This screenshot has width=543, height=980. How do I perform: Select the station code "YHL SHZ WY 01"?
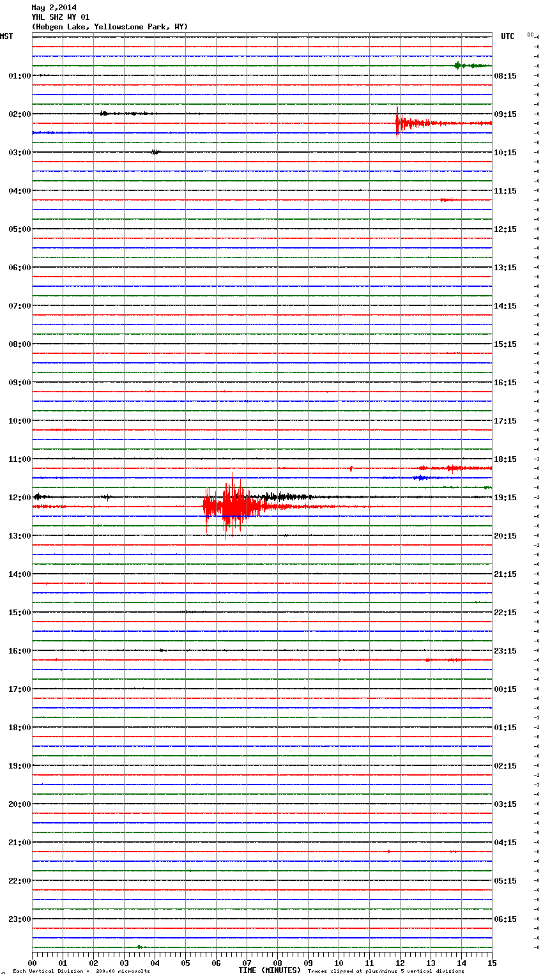(61, 17)
